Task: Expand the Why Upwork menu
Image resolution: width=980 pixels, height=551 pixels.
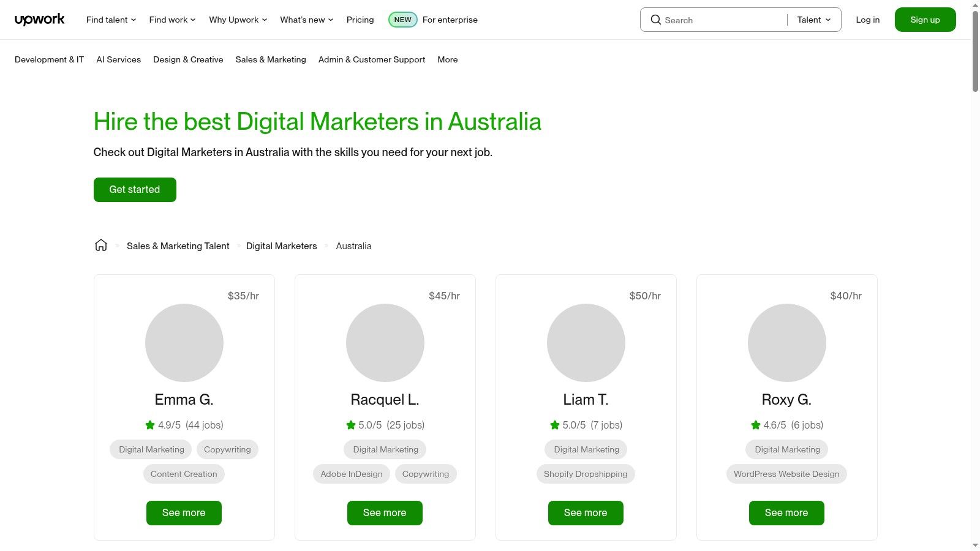Action: (238, 20)
